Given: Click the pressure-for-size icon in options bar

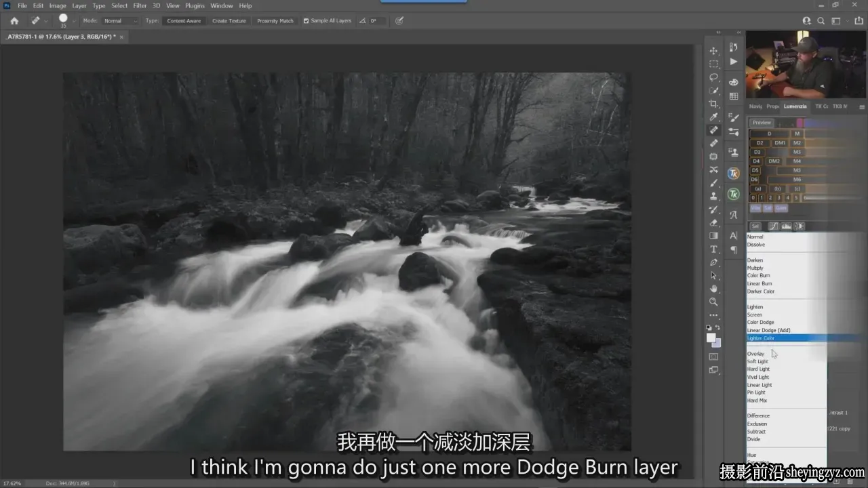Looking at the screenshot, I should tap(399, 21).
